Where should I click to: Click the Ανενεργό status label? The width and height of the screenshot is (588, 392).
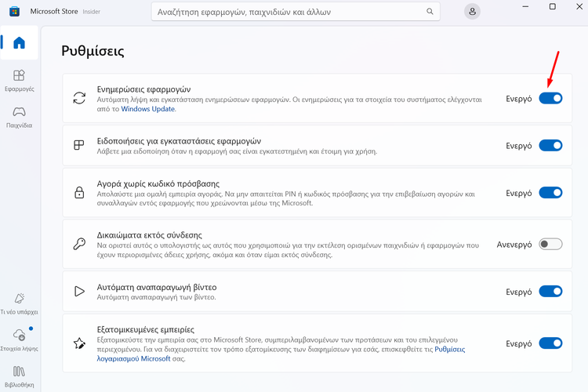coord(514,245)
